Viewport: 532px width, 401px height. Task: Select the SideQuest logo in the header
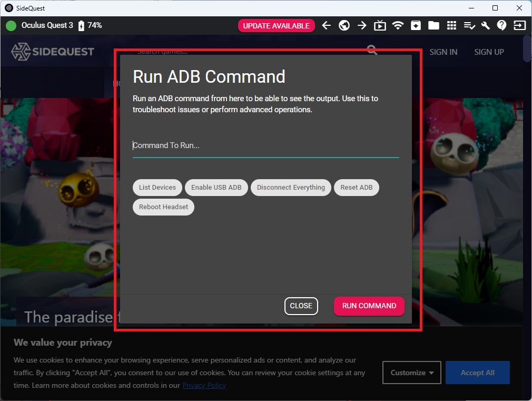tap(54, 51)
